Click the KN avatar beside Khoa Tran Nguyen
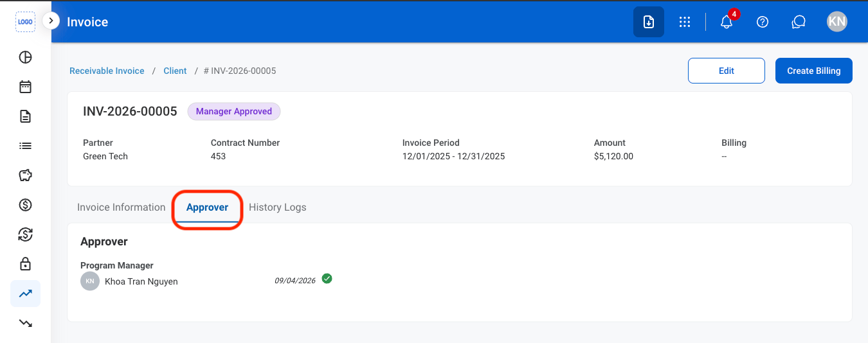868x343 pixels. point(90,281)
